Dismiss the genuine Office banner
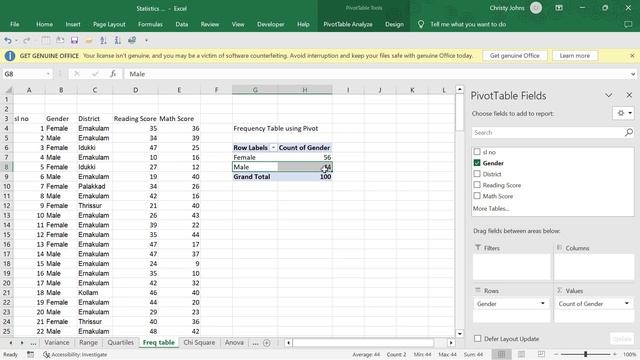This screenshot has height=360, width=640. pos(632,56)
